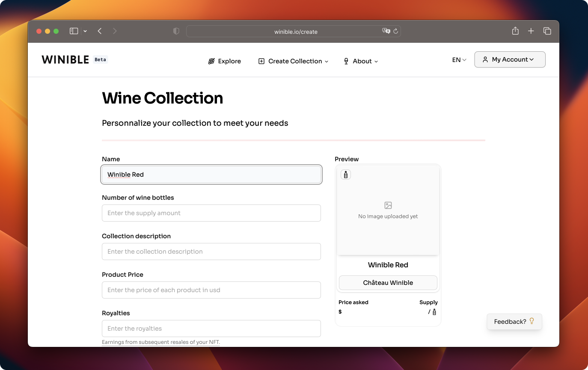The width and height of the screenshot is (588, 370).
Task: Toggle the Safari sidebar icon
Action: coord(74,31)
